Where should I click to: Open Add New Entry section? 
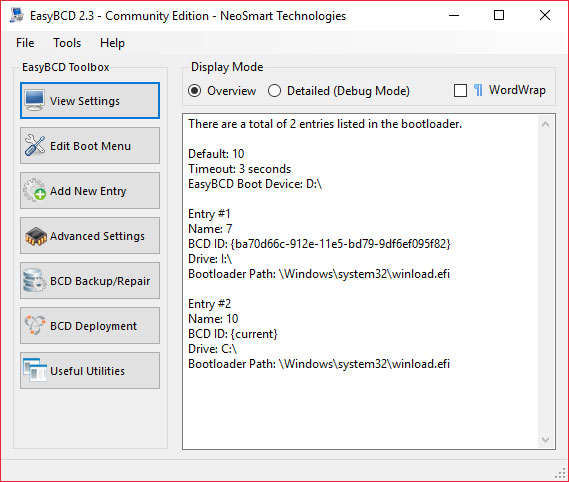coord(90,191)
